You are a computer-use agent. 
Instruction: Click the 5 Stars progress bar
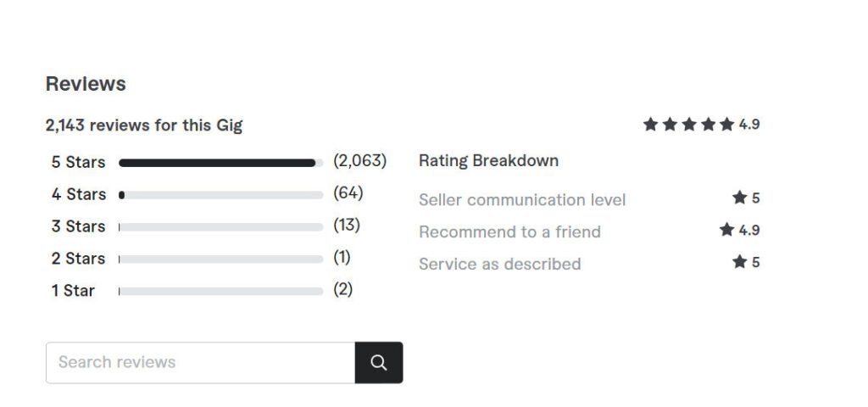coord(221,163)
